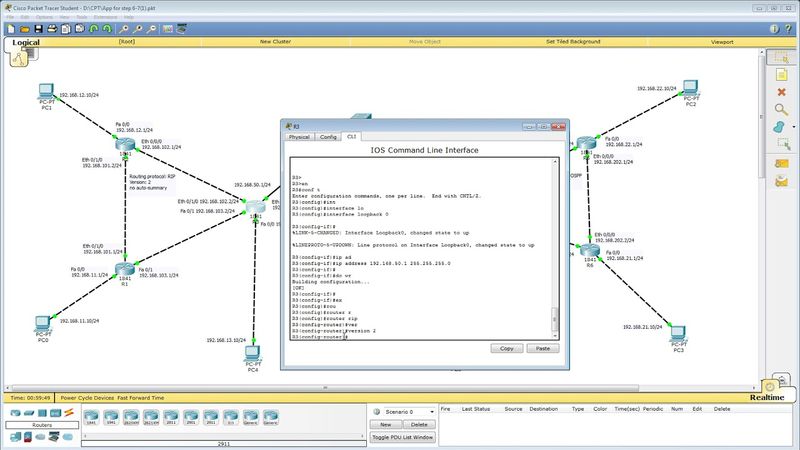Choose the Add Complex PDU envelope tool
This screenshot has width=800, height=450.
[781, 181]
